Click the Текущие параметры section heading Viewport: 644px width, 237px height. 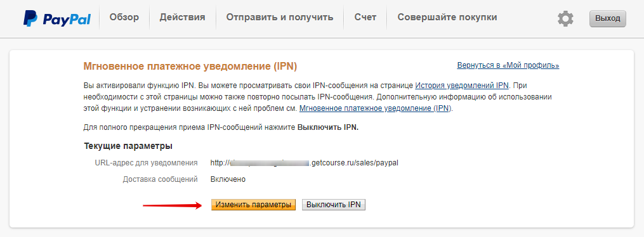tap(128, 146)
